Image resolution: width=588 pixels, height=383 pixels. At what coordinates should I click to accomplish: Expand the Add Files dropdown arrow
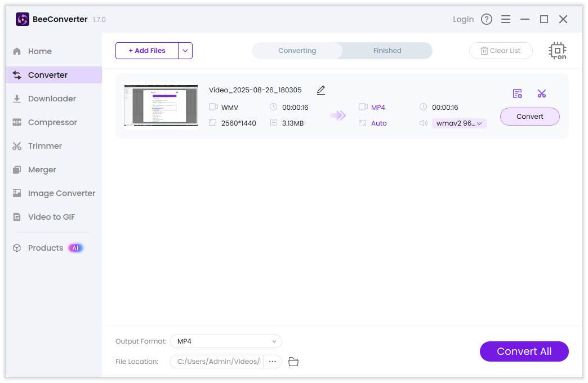click(x=185, y=51)
